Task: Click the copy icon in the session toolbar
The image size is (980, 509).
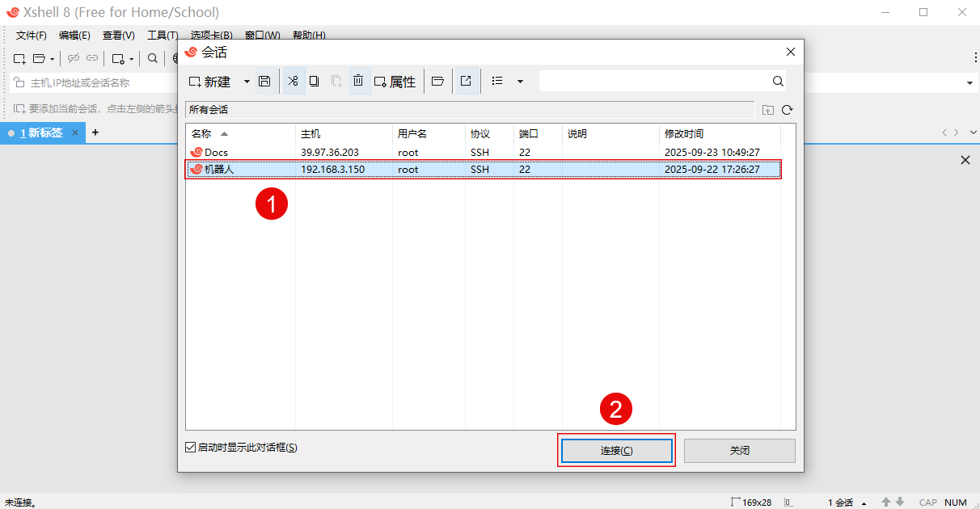Action: coord(315,82)
